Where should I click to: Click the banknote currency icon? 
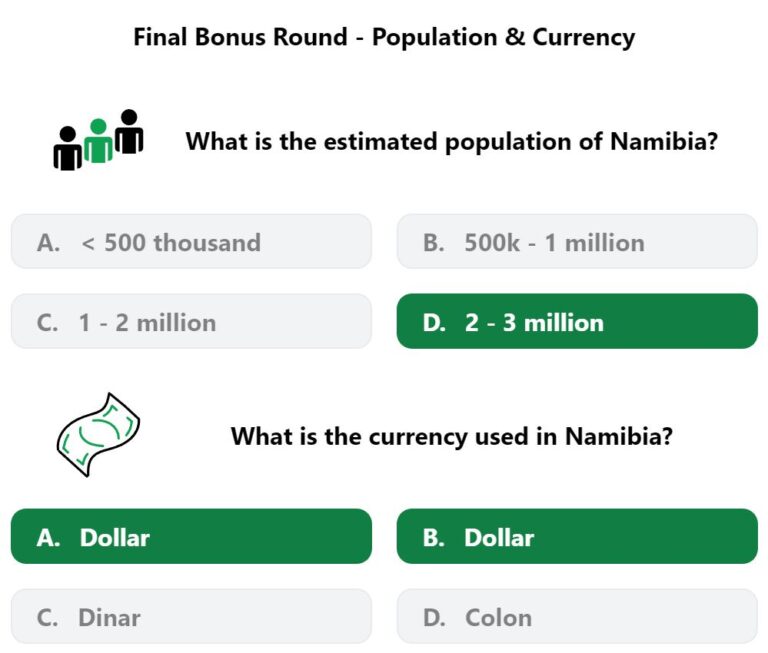tap(98, 435)
